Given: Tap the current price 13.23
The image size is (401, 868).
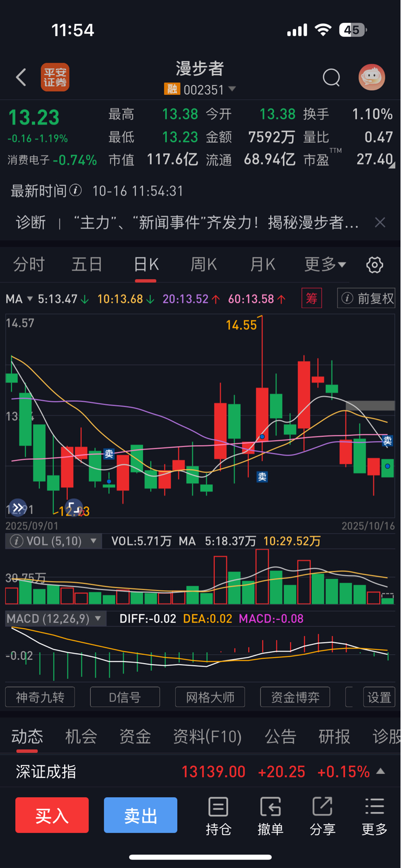Looking at the screenshot, I should point(34,117).
